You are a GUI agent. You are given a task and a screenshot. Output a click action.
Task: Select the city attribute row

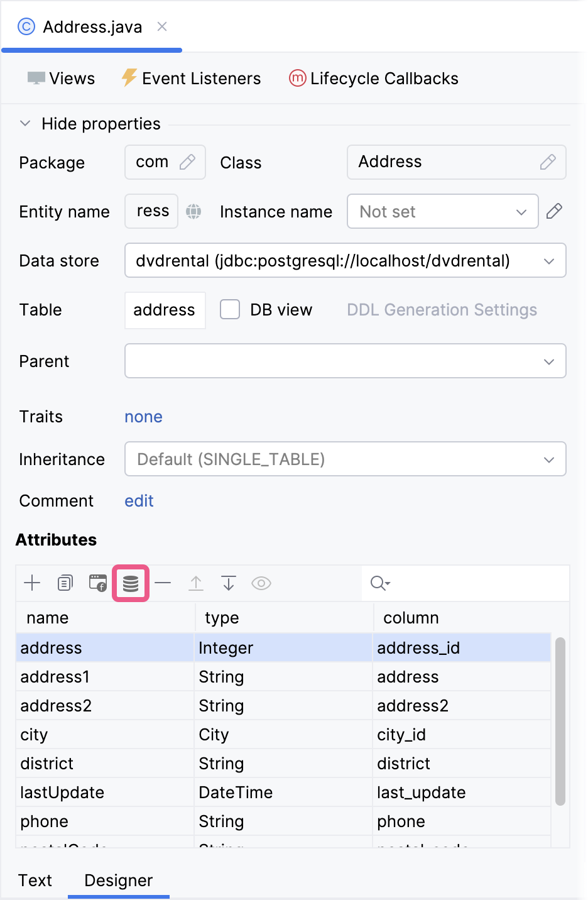pyautogui.click(x=94, y=734)
